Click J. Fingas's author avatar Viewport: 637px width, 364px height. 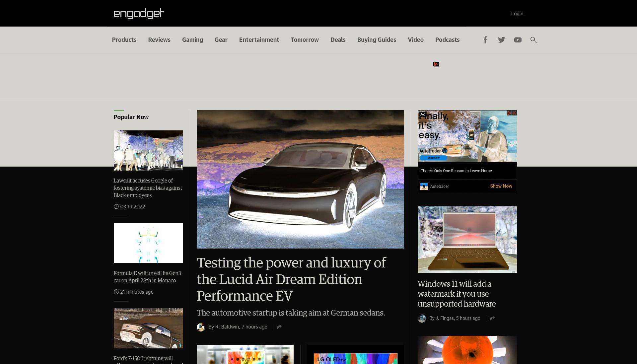click(422, 319)
